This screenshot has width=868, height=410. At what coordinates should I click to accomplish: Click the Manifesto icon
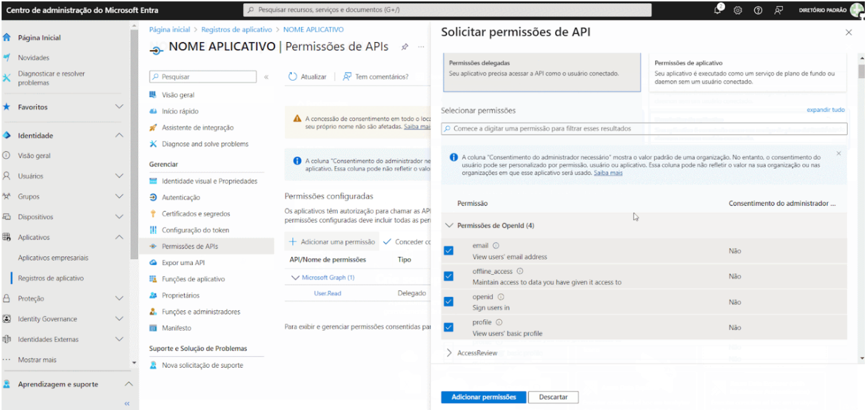coord(153,328)
